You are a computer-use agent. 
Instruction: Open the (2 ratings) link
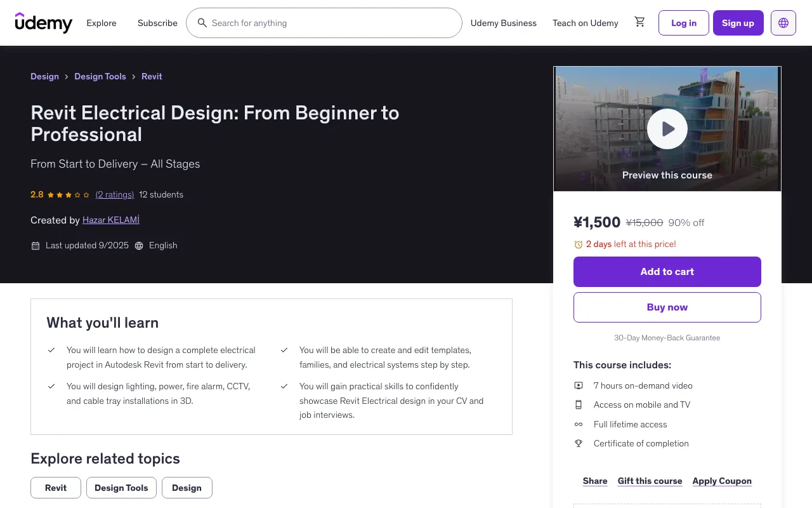114,194
